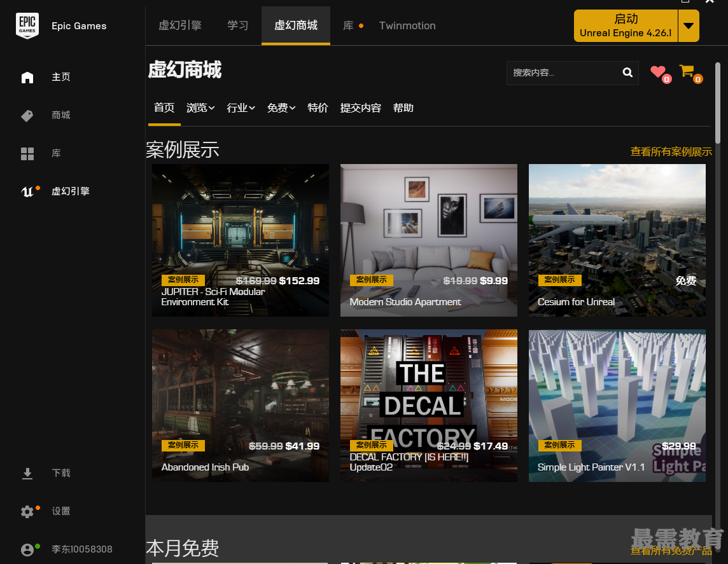Click the 李东10058308 account name
Image resolution: width=728 pixels, height=564 pixels.
(81, 549)
